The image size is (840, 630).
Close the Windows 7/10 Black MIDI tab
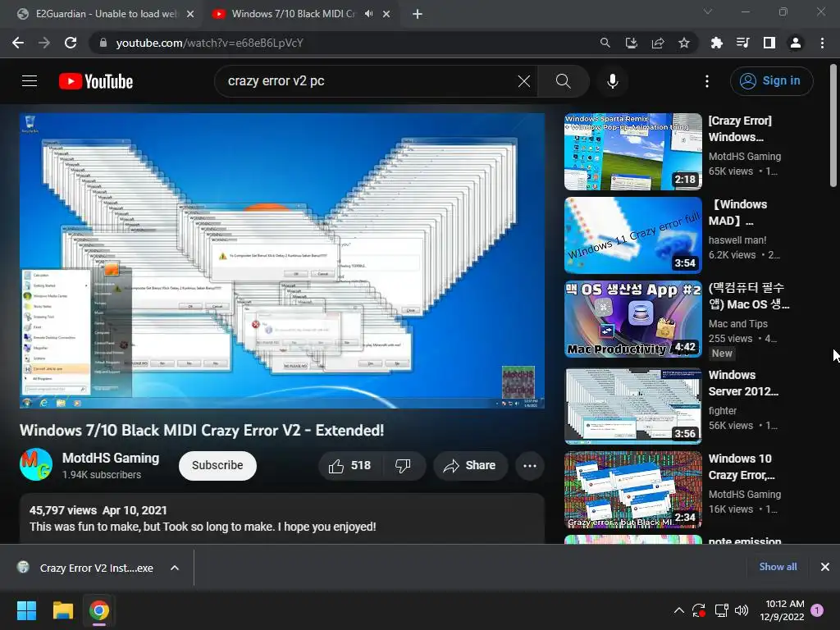386,14
